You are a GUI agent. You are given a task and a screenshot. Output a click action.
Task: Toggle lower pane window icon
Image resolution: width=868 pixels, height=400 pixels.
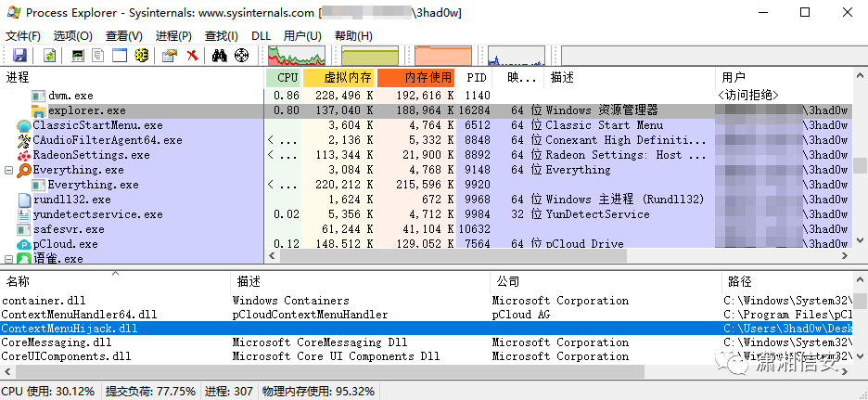[121, 56]
